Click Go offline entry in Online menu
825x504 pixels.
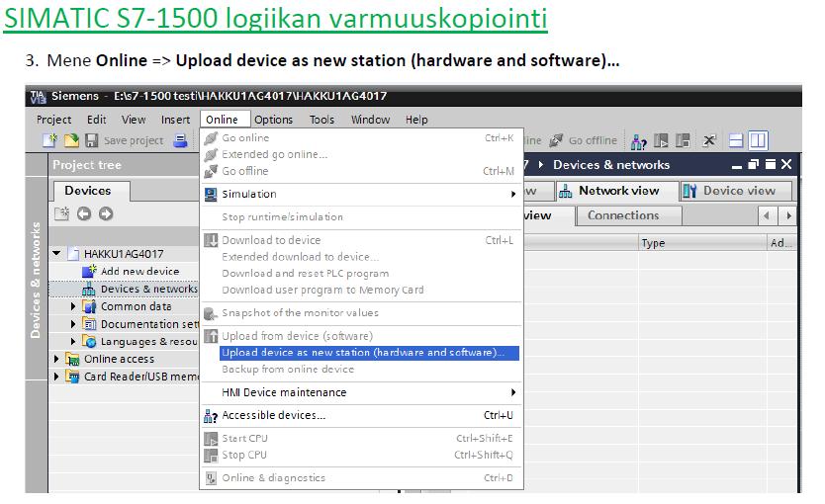(361, 171)
